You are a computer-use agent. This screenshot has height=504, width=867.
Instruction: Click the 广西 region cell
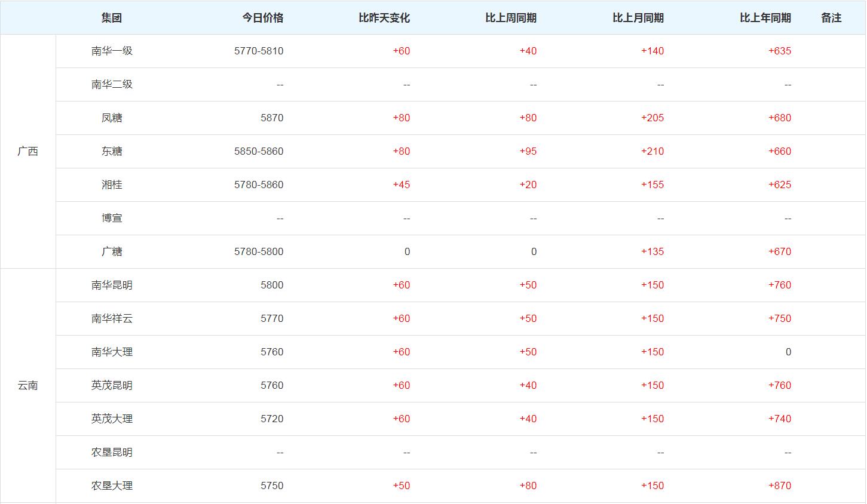(28, 151)
